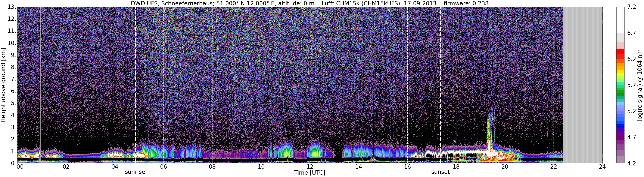
Task: Click the height axis tick label 8.
Action: pos(13,67)
